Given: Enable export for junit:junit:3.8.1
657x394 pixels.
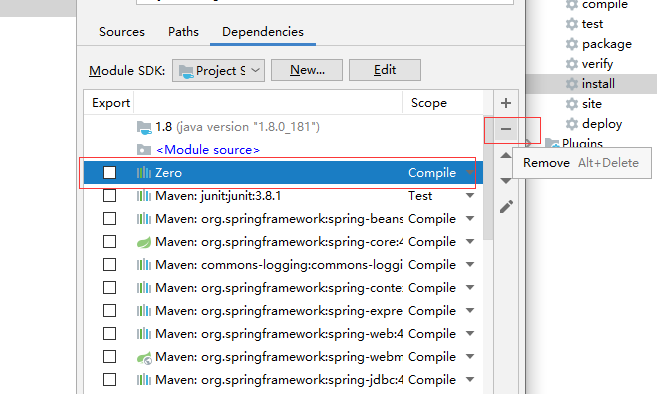Looking at the screenshot, I should click(x=109, y=196).
